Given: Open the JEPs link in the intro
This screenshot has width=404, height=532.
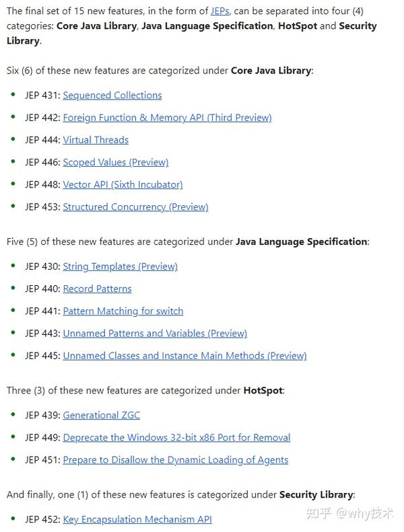Looking at the screenshot, I should pos(220,11).
